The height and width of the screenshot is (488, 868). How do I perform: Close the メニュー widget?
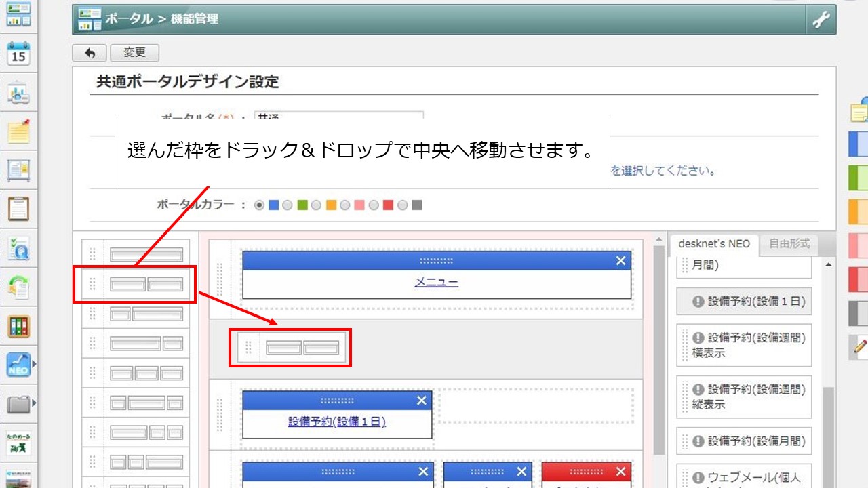pyautogui.click(x=620, y=261)
